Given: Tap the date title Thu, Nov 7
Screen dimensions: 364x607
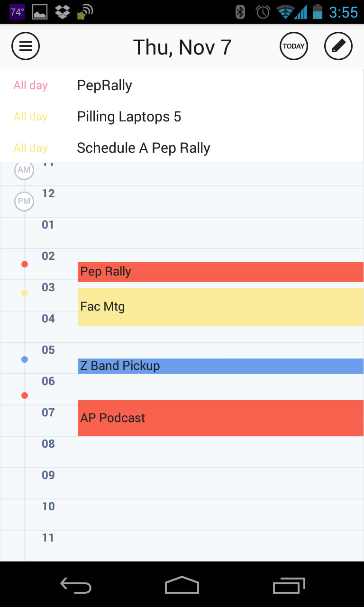Looking at the screenshot, I should 182,46.
